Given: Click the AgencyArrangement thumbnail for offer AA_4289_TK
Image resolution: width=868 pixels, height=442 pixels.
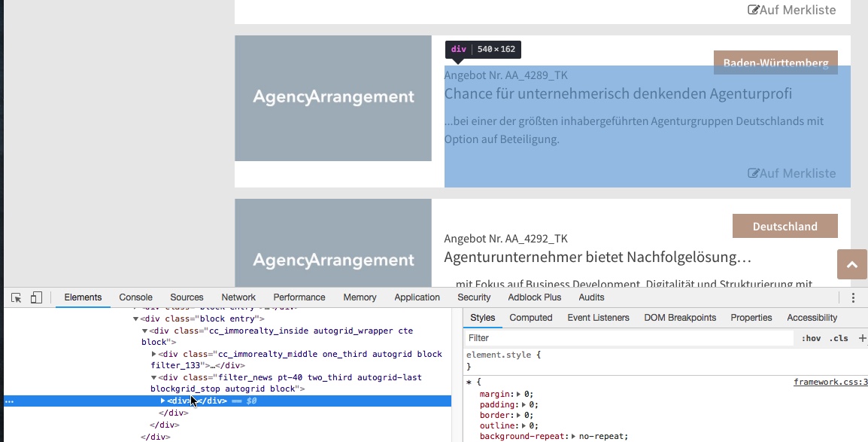Looking at the screenshot, I should pos(333,98).
